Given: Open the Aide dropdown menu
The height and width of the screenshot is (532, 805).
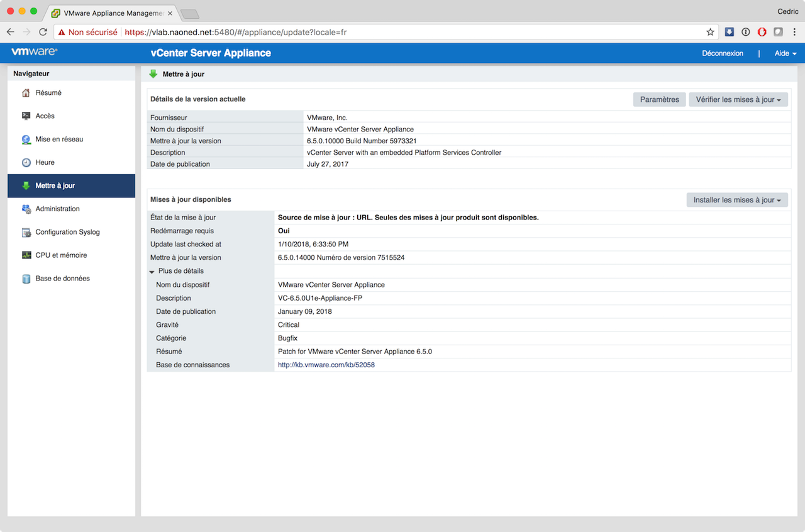Looking at the screenshot, I should (x=785, y=53).
